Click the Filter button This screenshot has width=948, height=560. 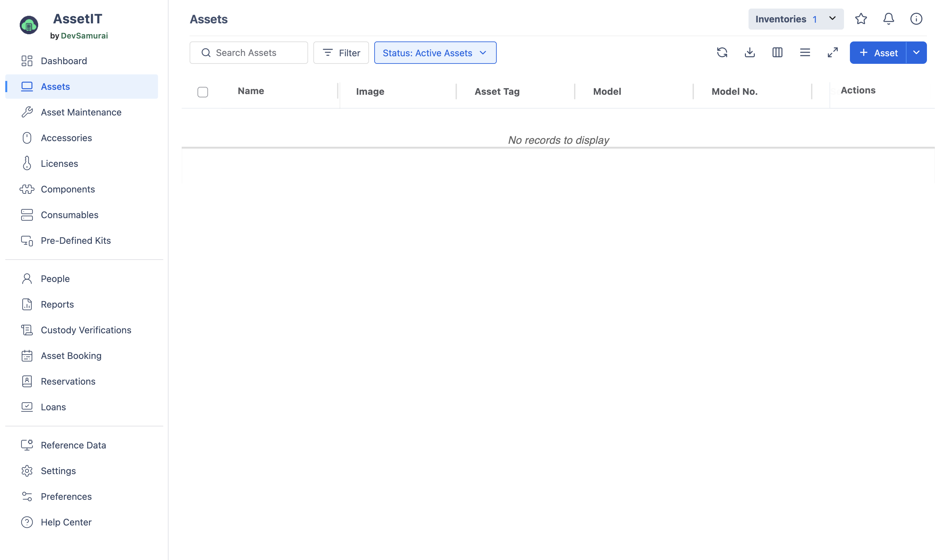341,53
